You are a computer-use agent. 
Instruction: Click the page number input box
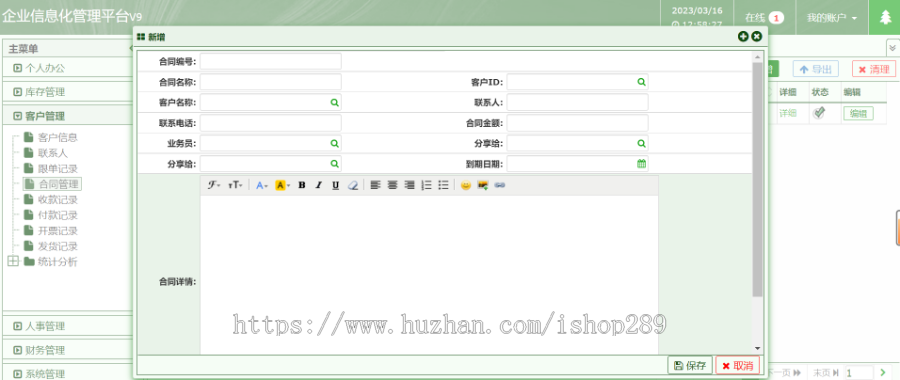coord(858,373)
